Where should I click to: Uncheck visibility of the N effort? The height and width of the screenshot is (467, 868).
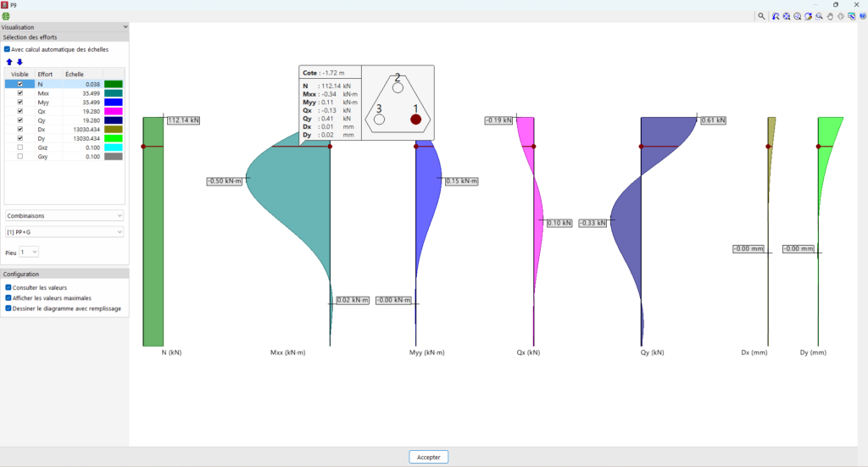(x=20, y=84)
